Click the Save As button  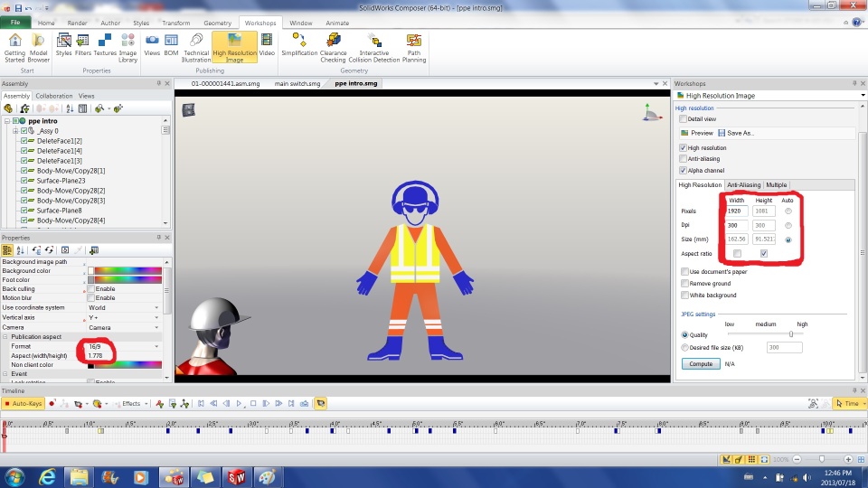[x=736, y=133]
